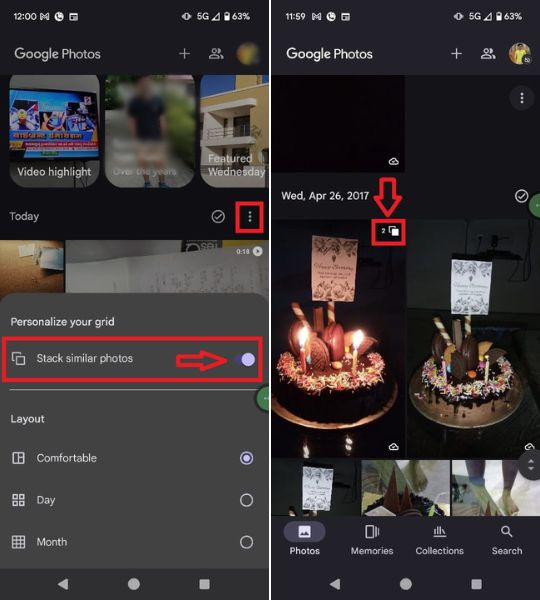Tap the Day layout grid icon
The width and height of the screenshot is (540, 600).
tap(18, 500)
